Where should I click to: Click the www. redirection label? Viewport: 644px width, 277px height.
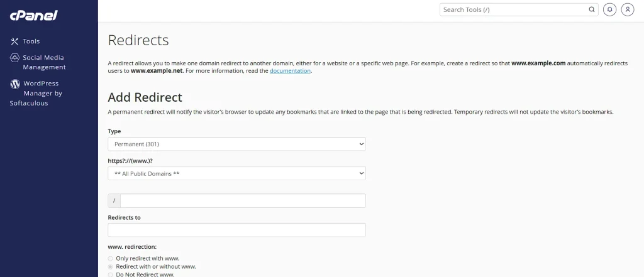click(x=132, y=247)
